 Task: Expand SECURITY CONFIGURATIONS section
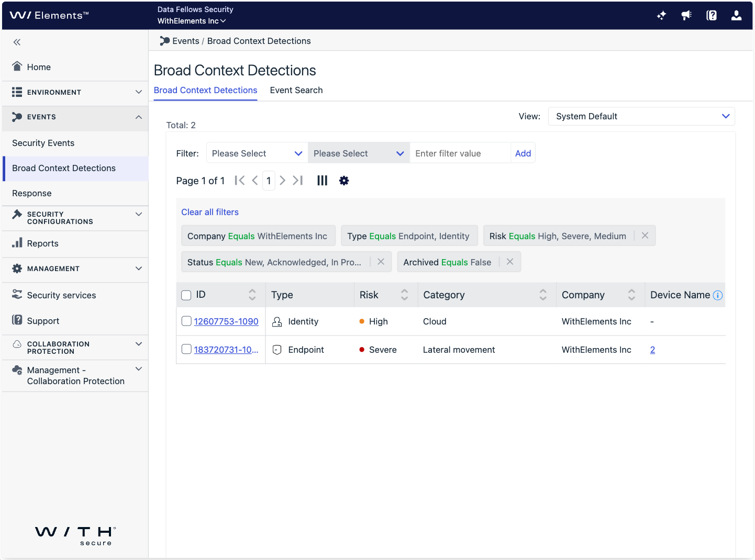tap(75, 218)
